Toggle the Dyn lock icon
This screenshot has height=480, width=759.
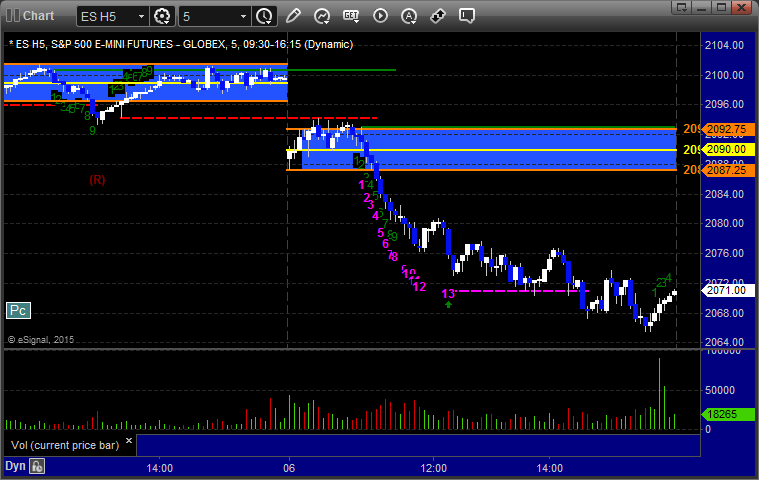click(37, 466)
